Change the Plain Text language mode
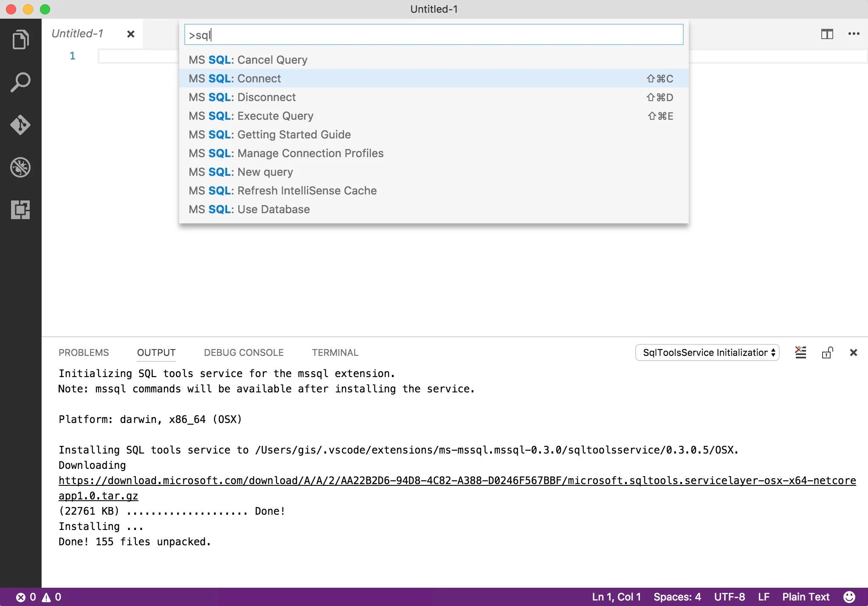 (x=806, y=597)
